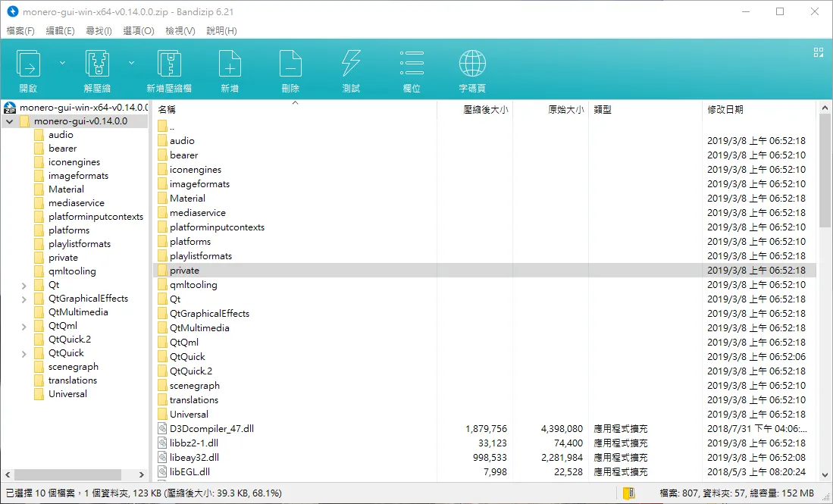Click the Columns (欄位) list icon
The width and height of the screenshot is (833, 504).
coord(412,63)
